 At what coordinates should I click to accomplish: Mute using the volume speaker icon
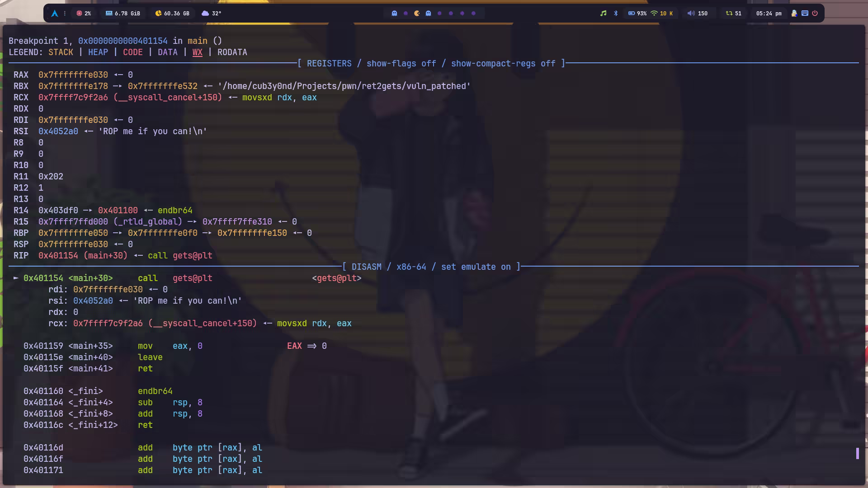point(691,14)
